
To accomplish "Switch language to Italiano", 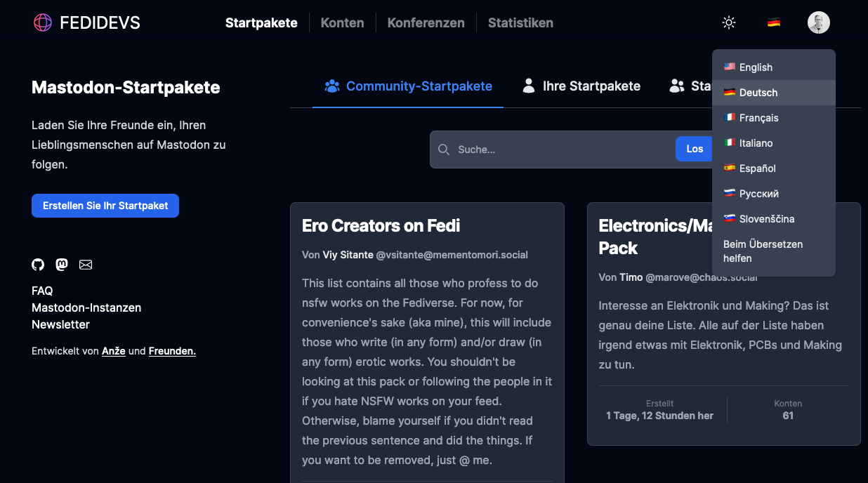I will (755, 143).
